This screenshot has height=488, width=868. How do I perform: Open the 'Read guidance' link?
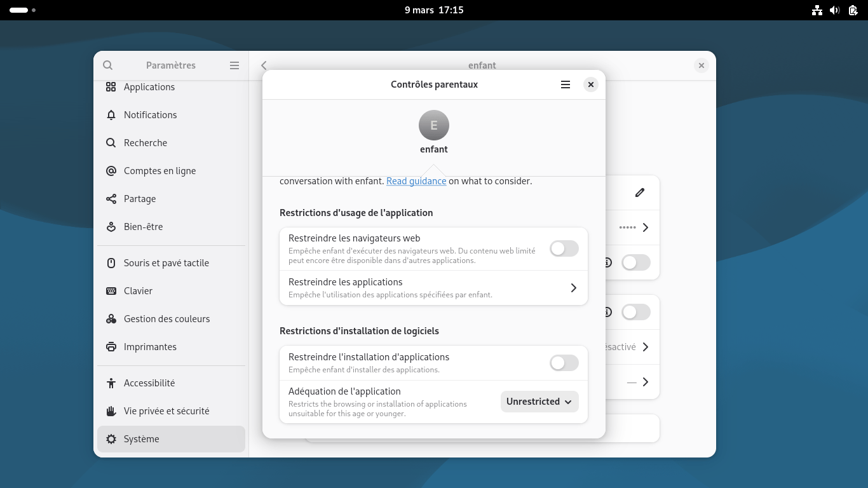pyautogui.click(x=416, y=181)
